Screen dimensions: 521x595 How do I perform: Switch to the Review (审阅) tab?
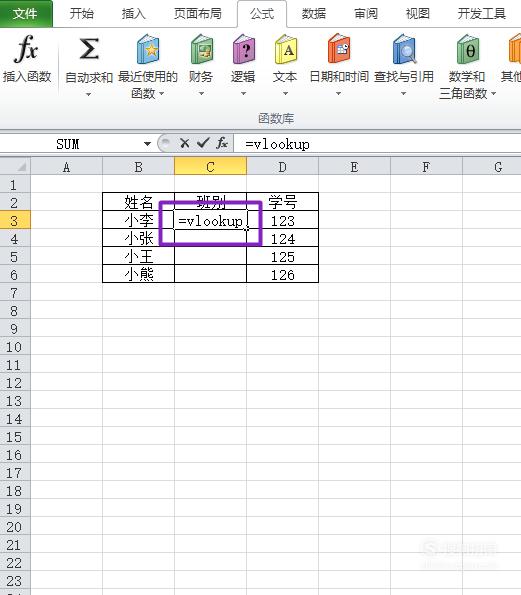[x=366, y=14]
